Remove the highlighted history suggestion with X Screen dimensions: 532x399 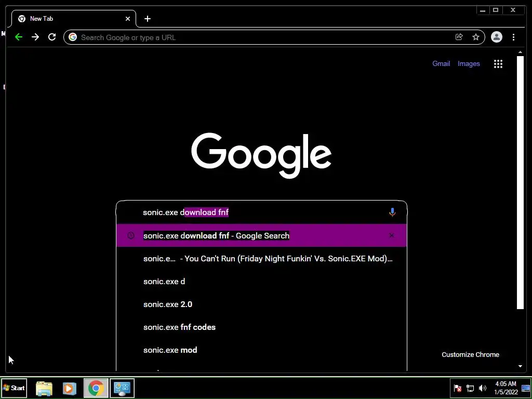[x=392, y=235]
